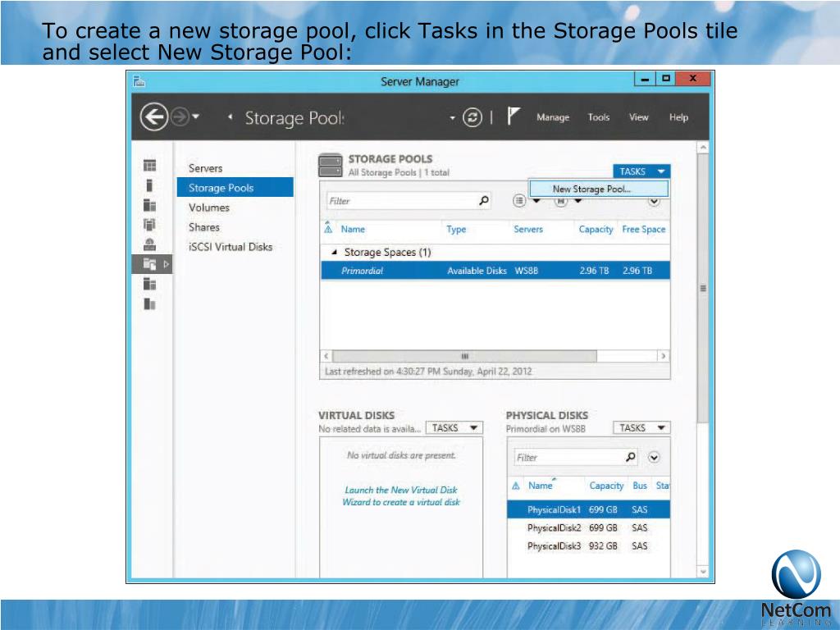The image size is (840, 630).
Task: Open the View menu
Action: pyautogui.click(x=638, y=117)
